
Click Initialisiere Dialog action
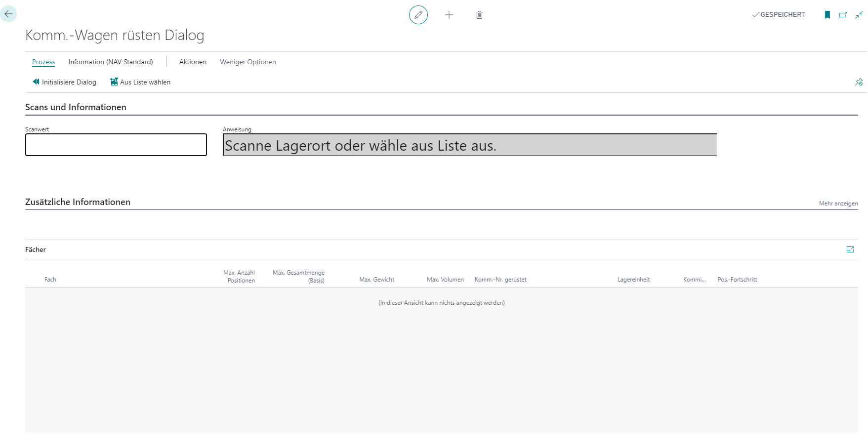pyautogui.click(x=64, y=82)
